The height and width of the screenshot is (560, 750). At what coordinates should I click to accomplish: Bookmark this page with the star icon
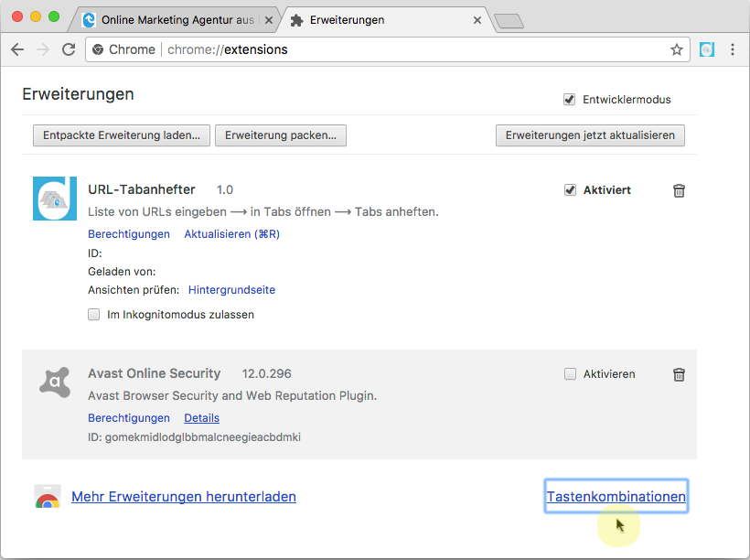(676, 49)
